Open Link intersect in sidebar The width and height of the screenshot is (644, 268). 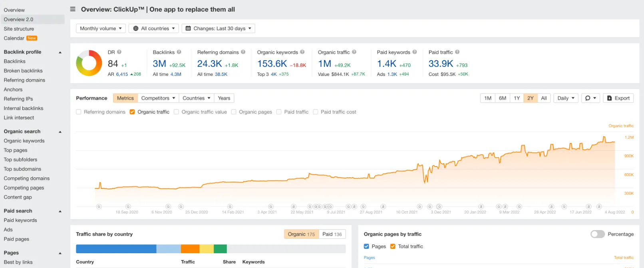click(x=19, y=118)
